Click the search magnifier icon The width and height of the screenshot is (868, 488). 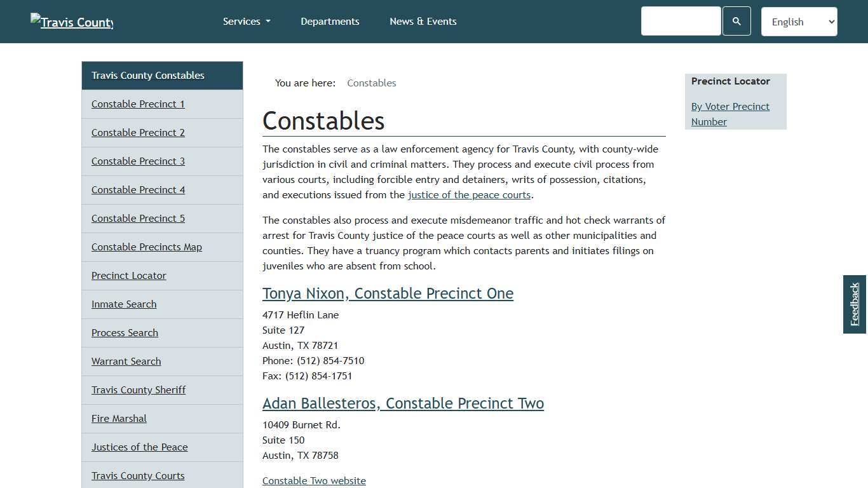pyautogui.click(x=736, y=21)
